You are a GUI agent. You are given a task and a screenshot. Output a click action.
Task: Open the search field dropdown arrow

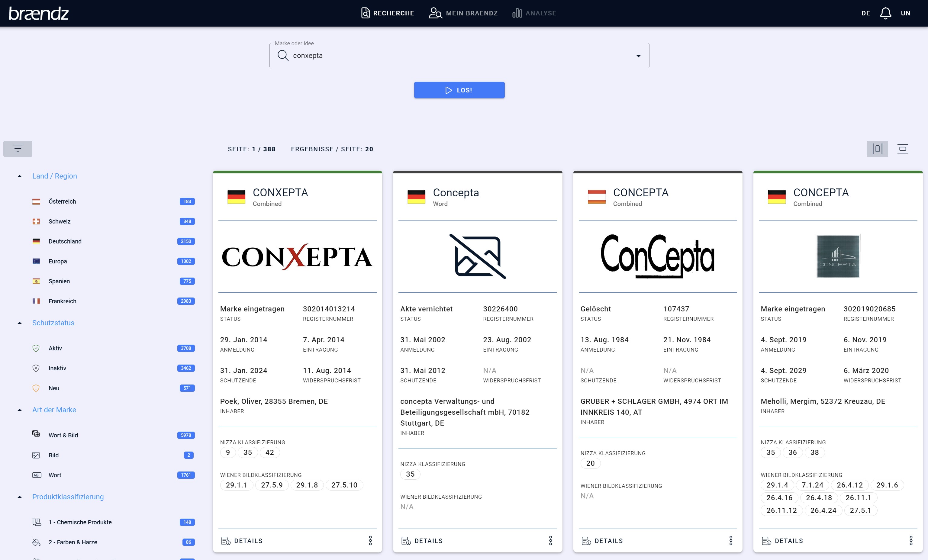point(638,56)
